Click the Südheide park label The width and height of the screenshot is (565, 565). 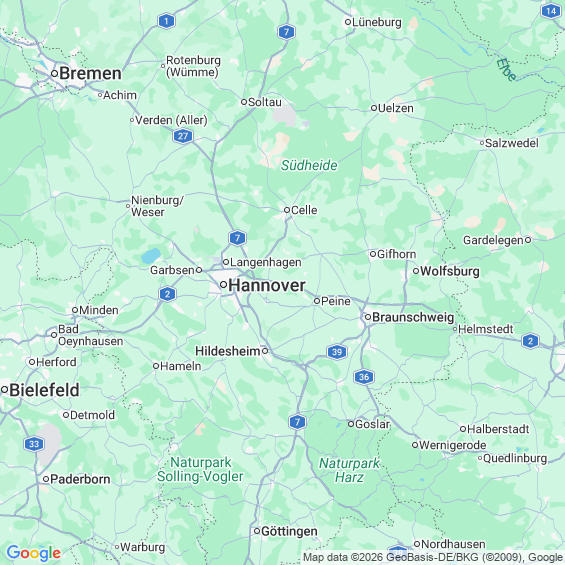[309, 165]
